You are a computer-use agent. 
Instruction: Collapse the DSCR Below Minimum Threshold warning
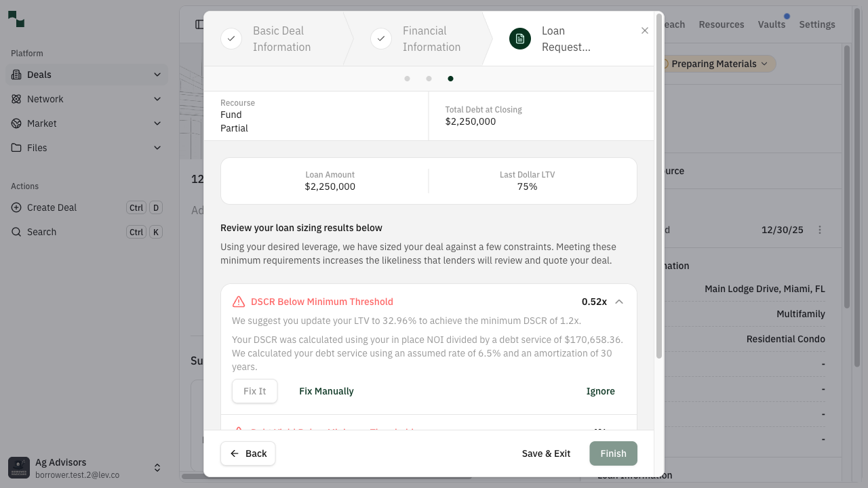[619, 301]
